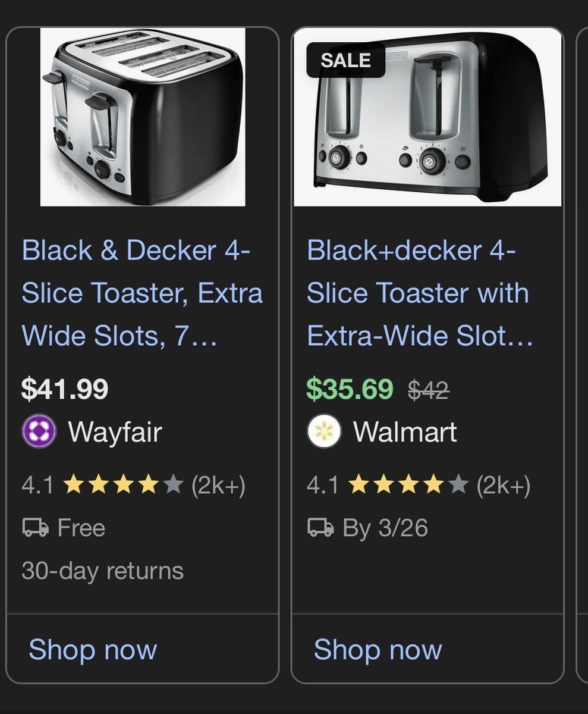This screenshot has width=588, height=714.
Task: Open the Black & Decker 4-Slice Toaster title link
Action: (142, 293)
